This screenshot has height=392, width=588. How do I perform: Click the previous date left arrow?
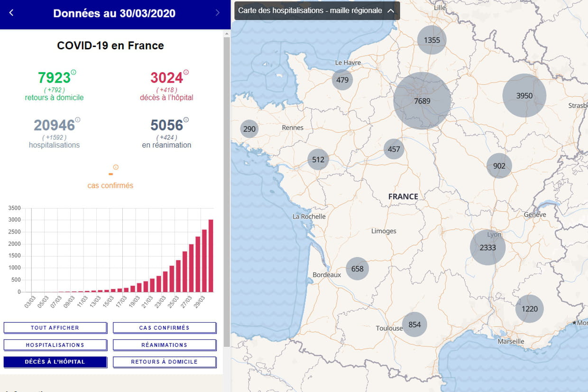(x=11, y=13)
